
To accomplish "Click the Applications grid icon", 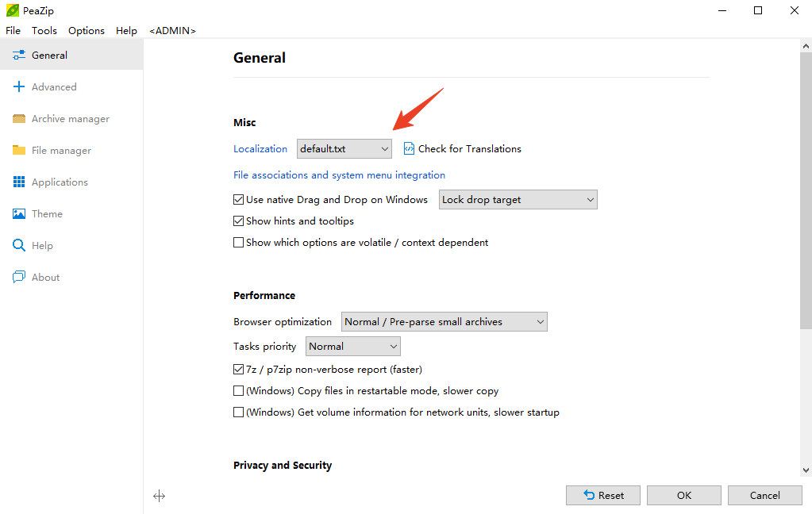I will 18,182.
